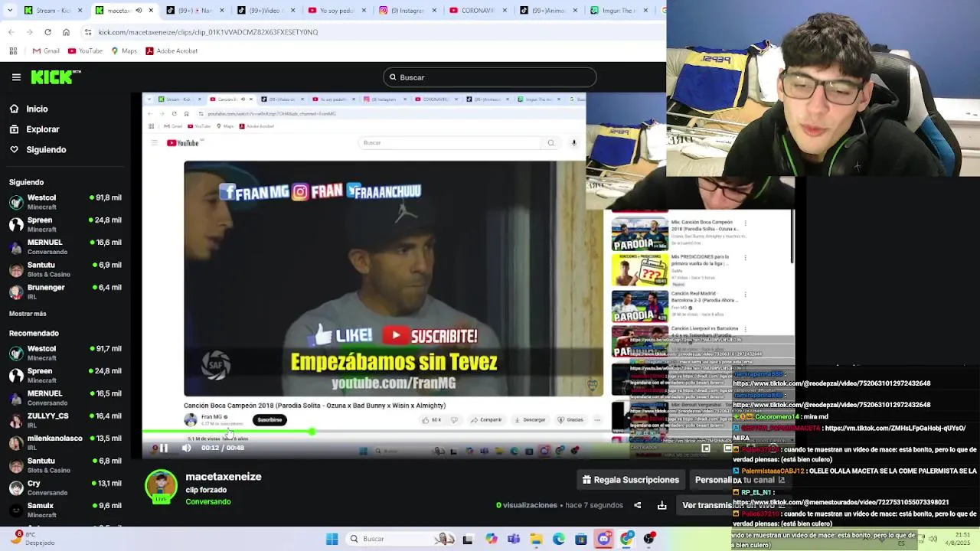Viewport: 980px width, 551px height.
Task: Open milenkanolasco in the Recomendado list
Action: [65, 442]
